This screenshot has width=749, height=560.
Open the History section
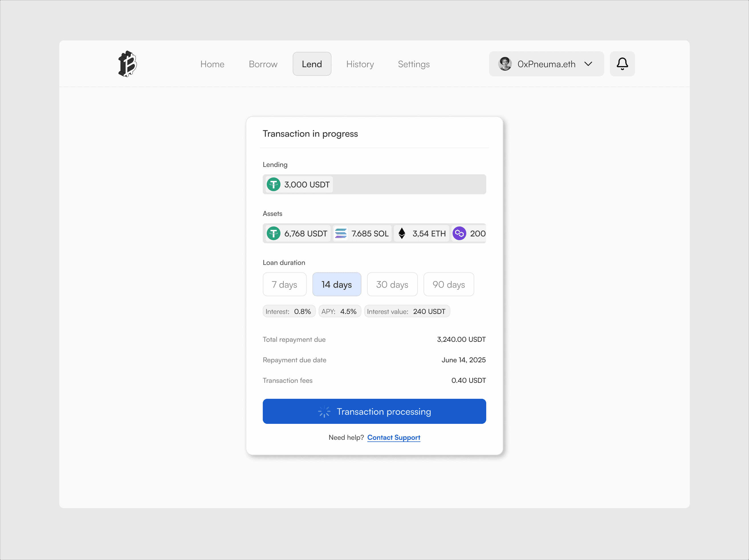tap(360, 64)
